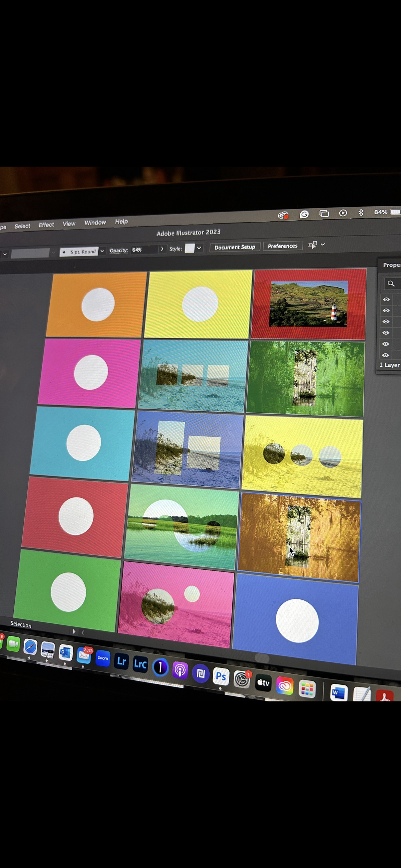Switch to the Properties panel tab
Viewport: 401px width, 868px height.
tap(391, 265)
